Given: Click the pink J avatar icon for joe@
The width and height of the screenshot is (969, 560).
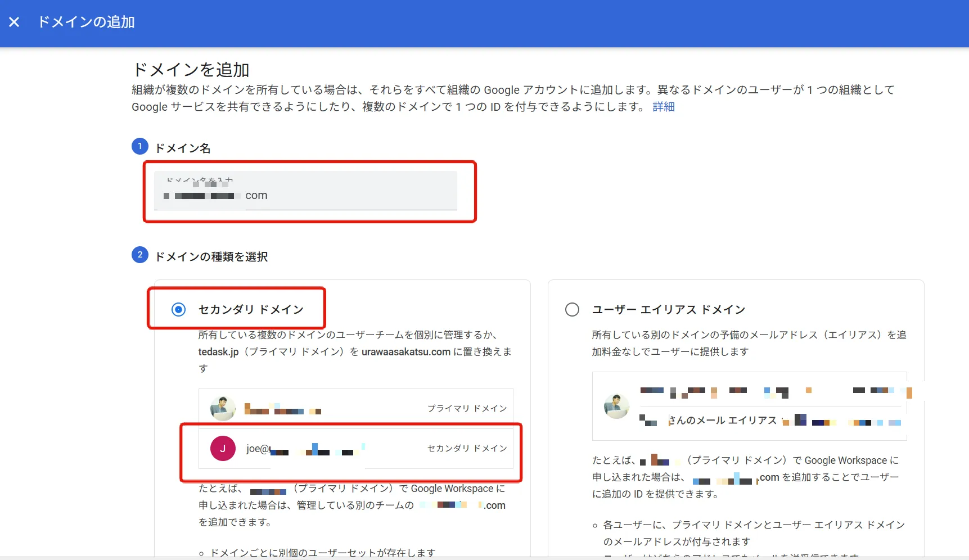Looking at the screenshot, I should click(223, 448).
